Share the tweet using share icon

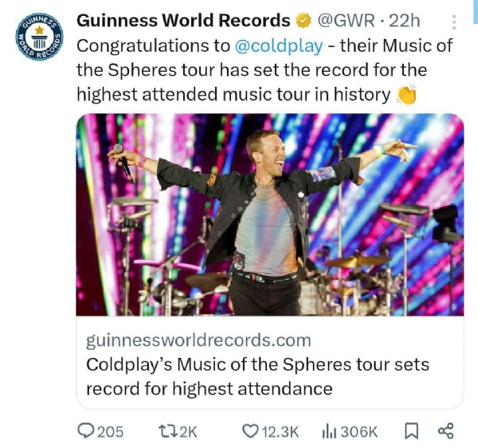coord(446,431)
